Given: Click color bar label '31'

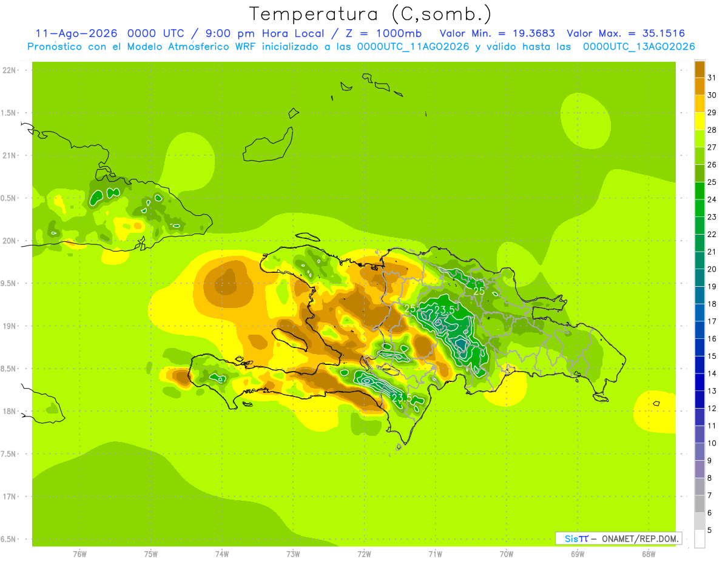Looking at the screenshot, I should coord(712,78).
